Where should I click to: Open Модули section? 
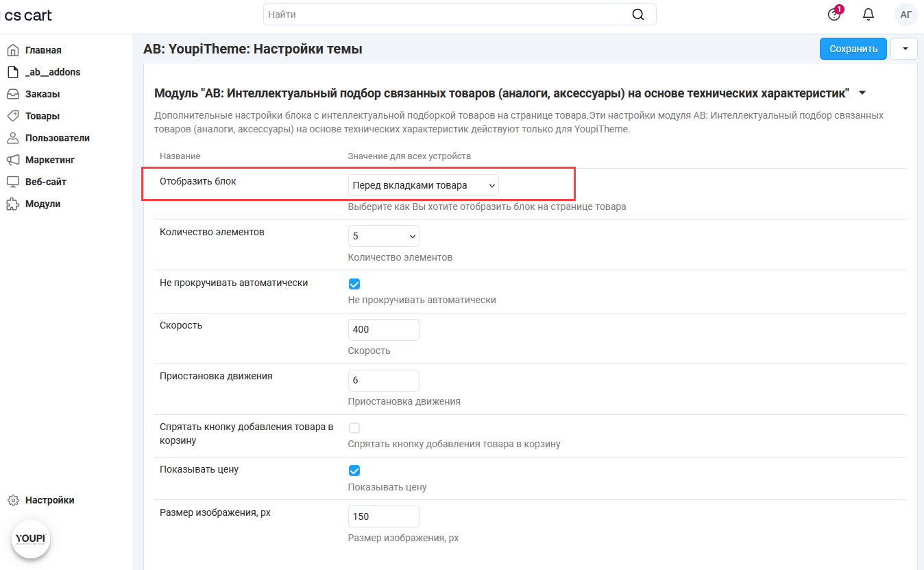(43, 204)
